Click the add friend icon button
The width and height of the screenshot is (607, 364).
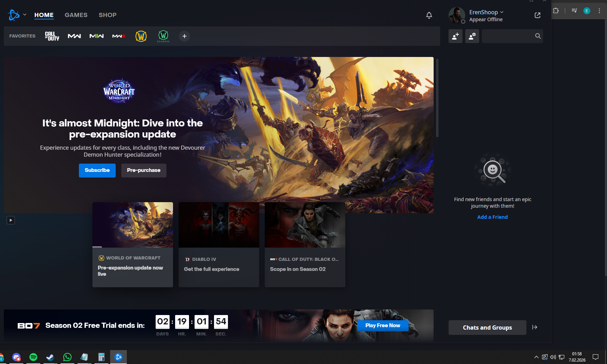[x=456, y=36]
